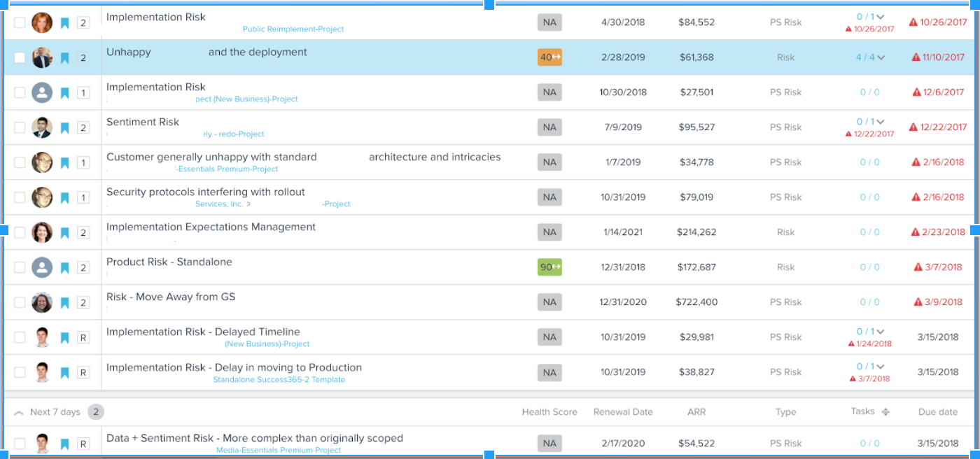The image size is (980, 459).
Task: Click the sort icon next to Tasks header
Action: (885, 412)
